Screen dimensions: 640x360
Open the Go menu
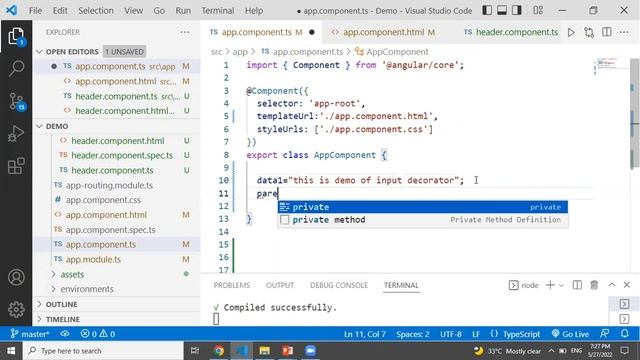(159, 11)
